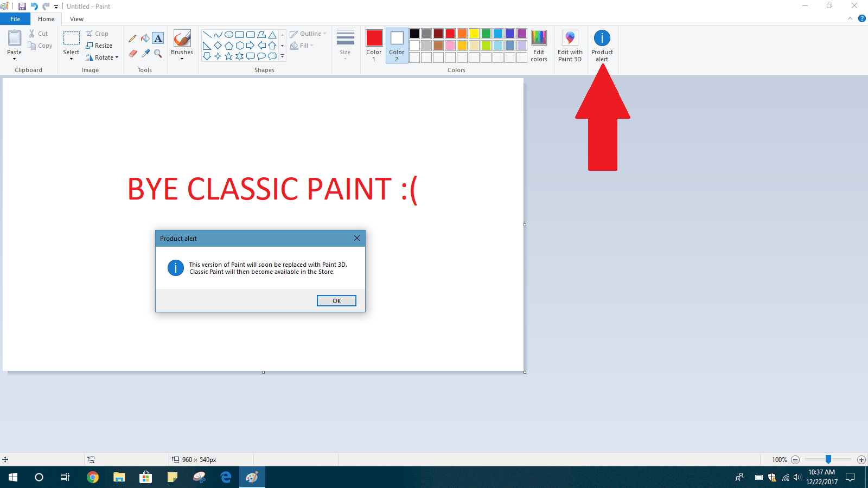Expand the Shapes gallery more arrow
This screenshot has width=868, height=488.
pyautogui.click(x=282, y=56)
